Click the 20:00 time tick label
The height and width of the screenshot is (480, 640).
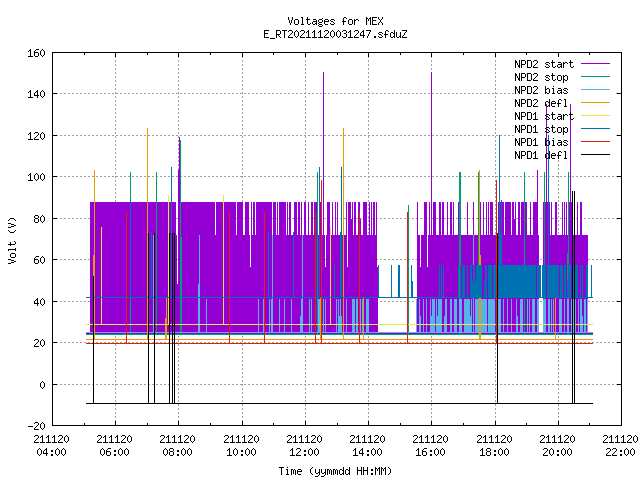pyautogui.click(x=557, y=453)
